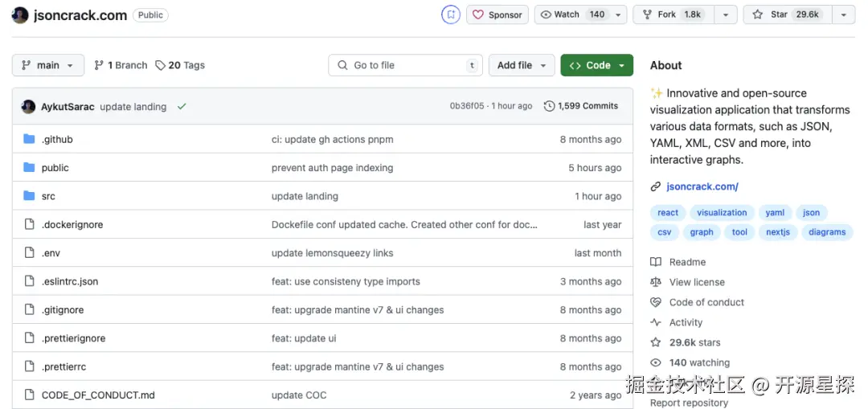Expand the Add file dropdown

click(522, 65)
